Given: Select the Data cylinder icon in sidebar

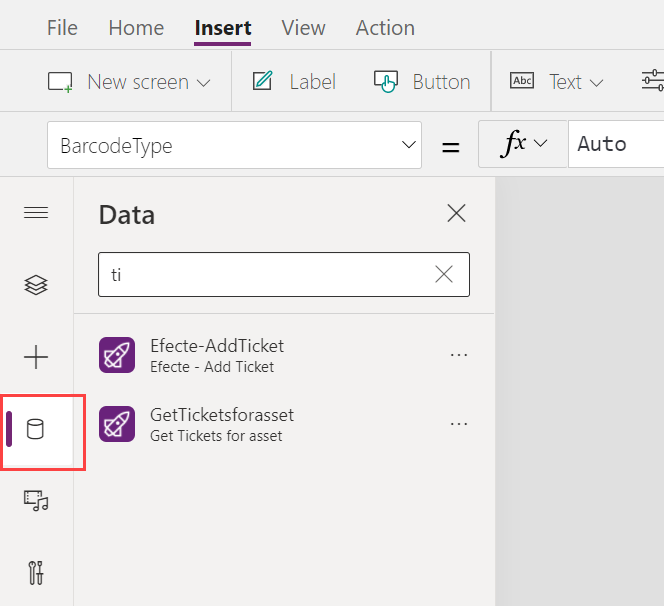Looking at the screenshot, I should 36,430.
